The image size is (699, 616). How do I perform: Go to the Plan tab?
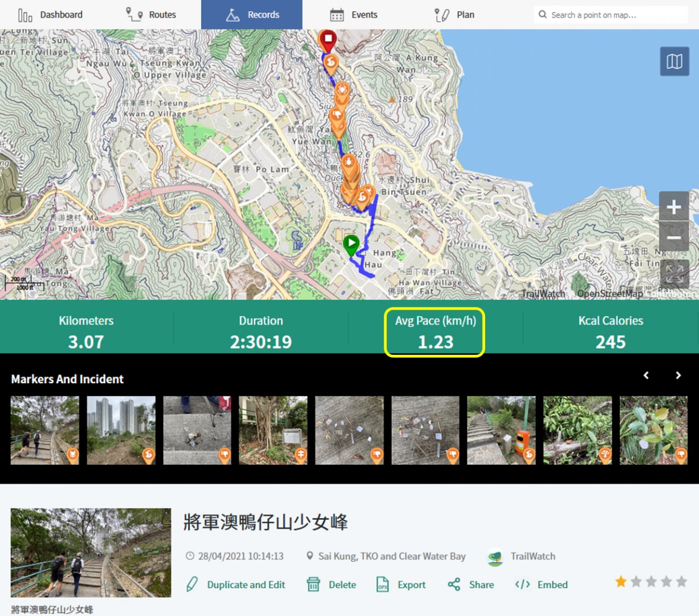[454, 15]
